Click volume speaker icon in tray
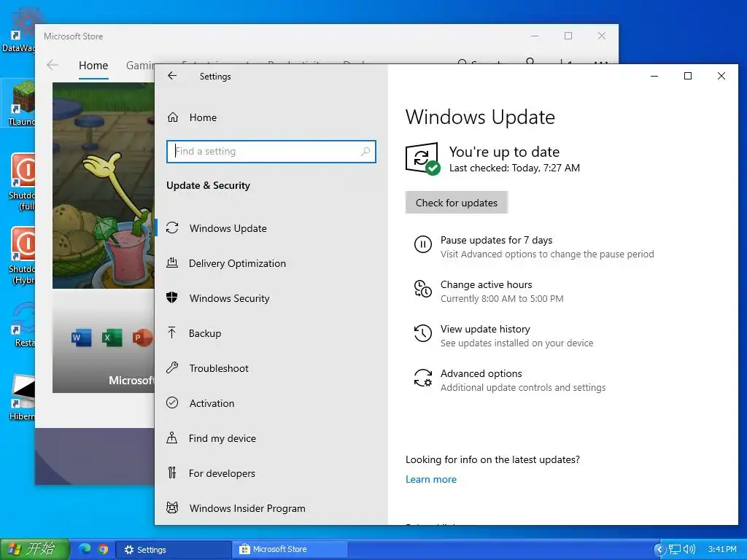 click(x=689, y=550)
